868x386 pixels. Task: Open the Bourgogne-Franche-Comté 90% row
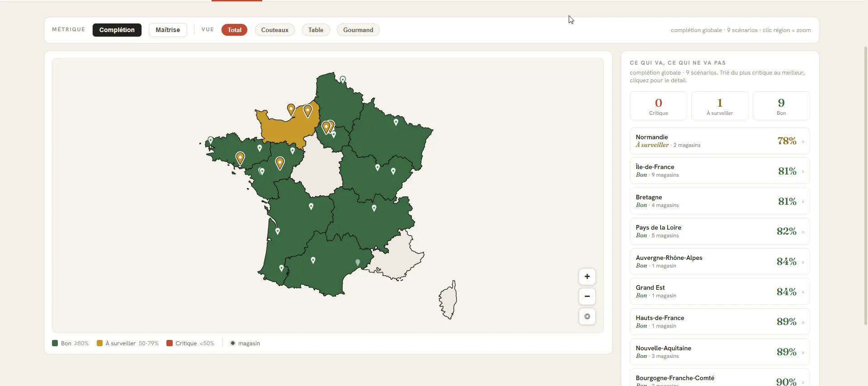[720, 377]
